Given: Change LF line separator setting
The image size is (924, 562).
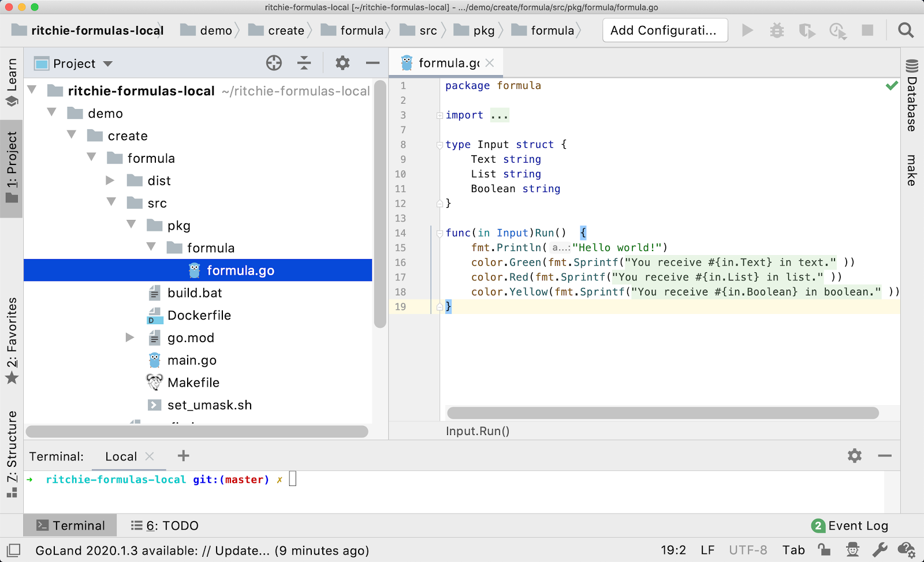Looking at the screenshot, I should click(707, 550).
